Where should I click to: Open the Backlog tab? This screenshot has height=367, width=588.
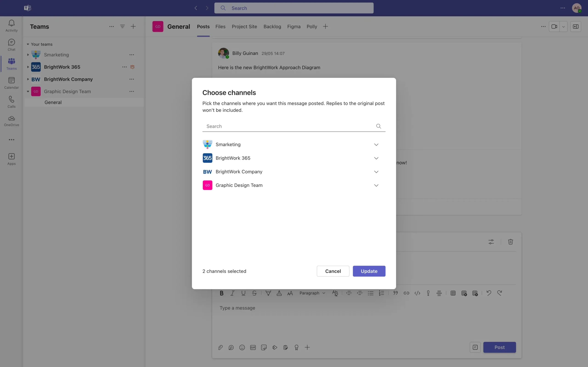272,26
